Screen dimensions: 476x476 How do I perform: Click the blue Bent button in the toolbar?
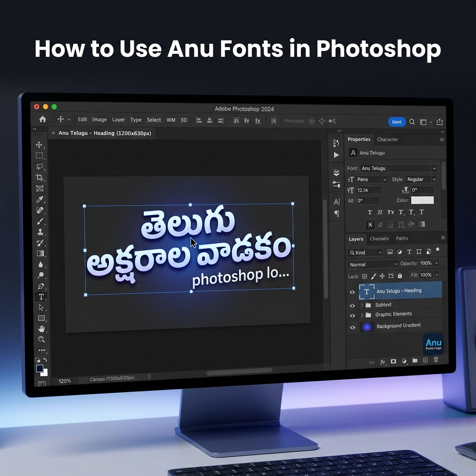click(397, 122)
